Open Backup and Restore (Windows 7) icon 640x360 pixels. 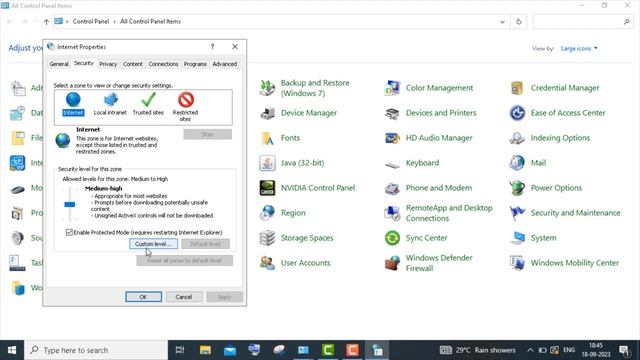(x=267, y=88)
